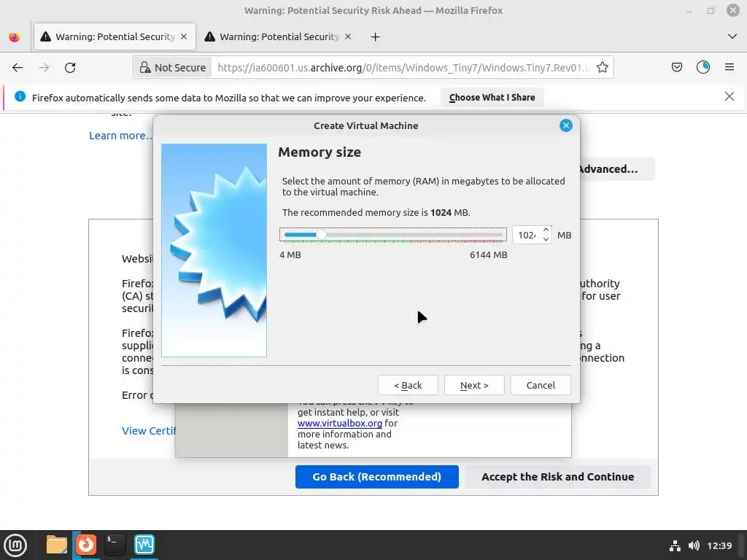Close the first Firefox tab
The image size is (747, 560).
pos(184,36)
